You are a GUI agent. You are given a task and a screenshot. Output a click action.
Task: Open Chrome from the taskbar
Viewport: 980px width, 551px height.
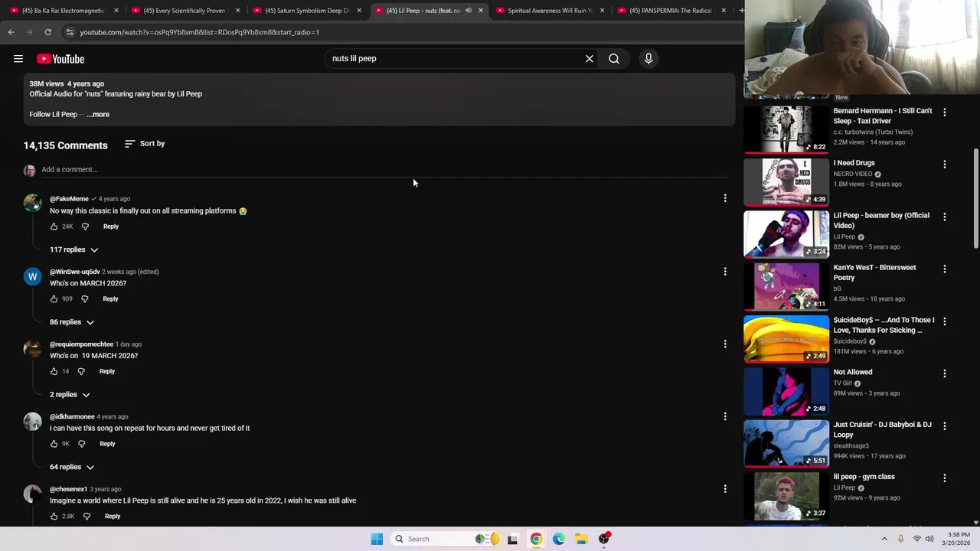(x=536, y=539)
